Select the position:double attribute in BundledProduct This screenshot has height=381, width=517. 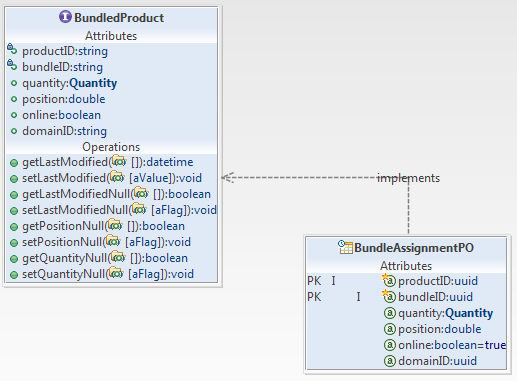coord(64,99)
